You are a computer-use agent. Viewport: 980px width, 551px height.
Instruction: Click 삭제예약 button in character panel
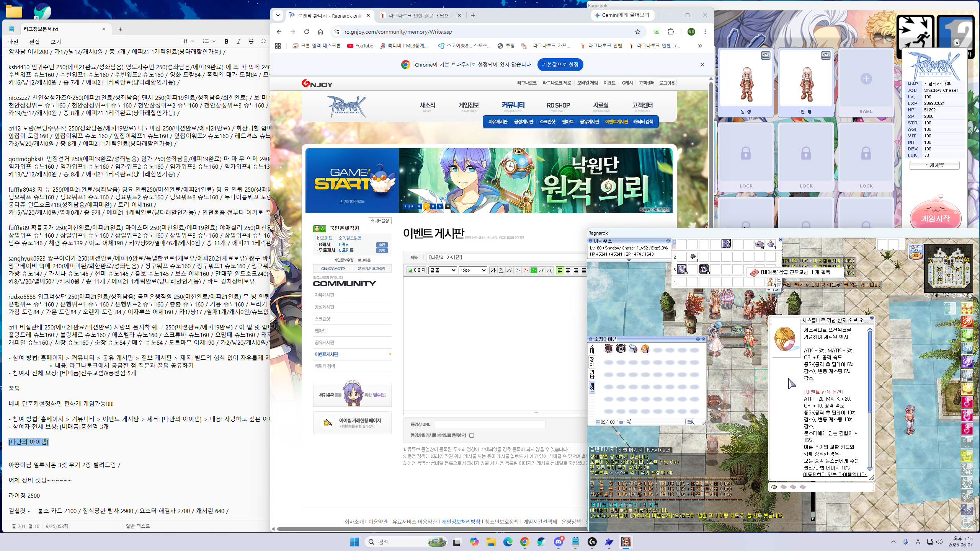(934, 165)
